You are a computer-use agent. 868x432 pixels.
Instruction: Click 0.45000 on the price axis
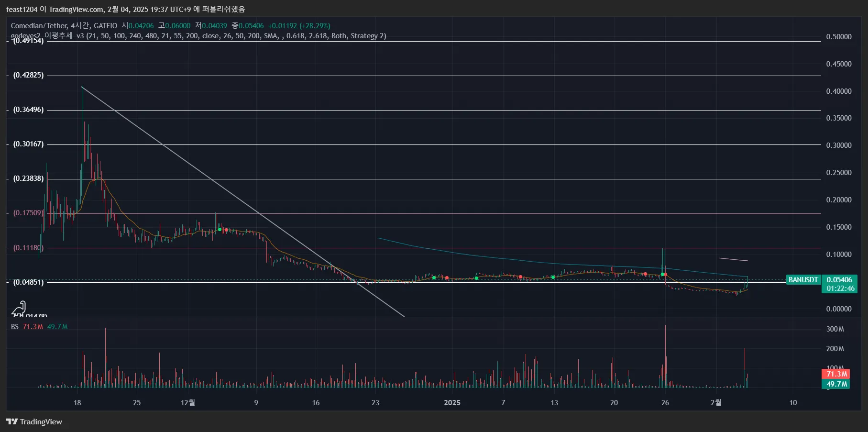tap(839, 64)
